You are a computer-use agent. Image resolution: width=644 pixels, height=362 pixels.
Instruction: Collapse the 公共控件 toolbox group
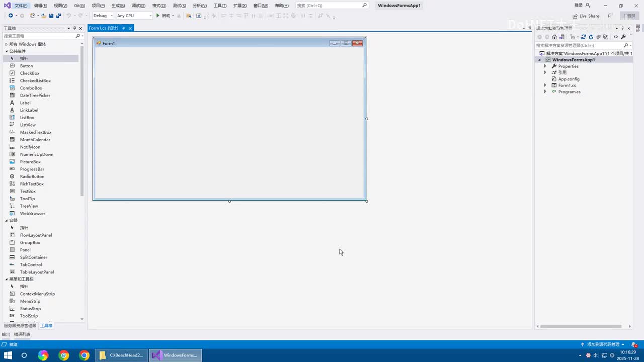click(7, 51)
